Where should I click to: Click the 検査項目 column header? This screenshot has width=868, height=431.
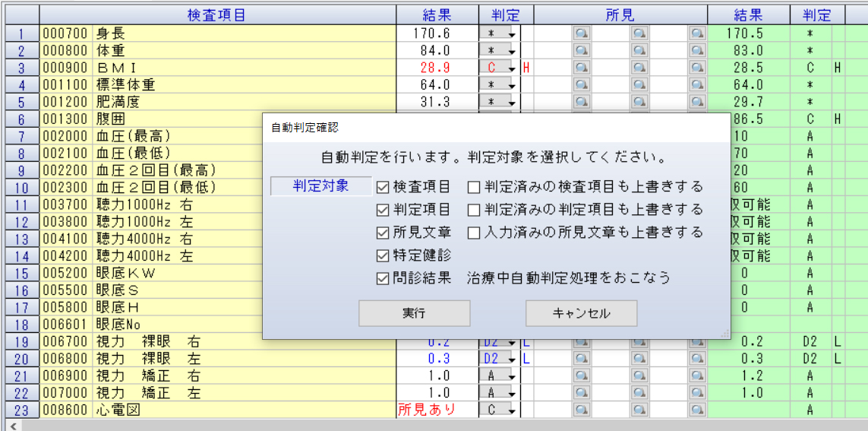click(217, 14)
